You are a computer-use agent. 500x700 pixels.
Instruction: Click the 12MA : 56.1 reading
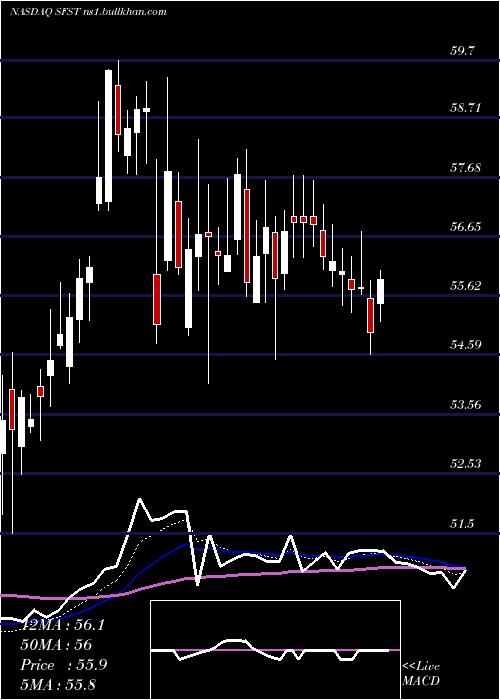[x=62, y=625]
